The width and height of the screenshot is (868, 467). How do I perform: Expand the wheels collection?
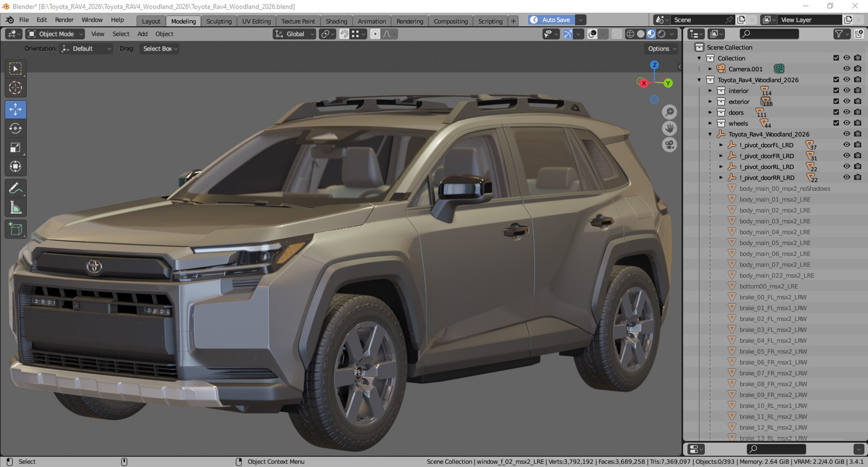click(710, 123)
